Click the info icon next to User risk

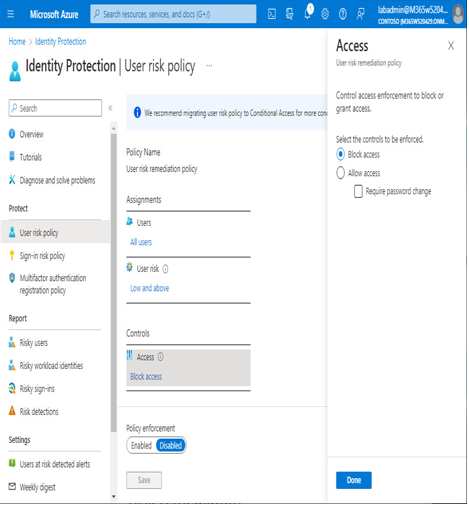(165, 269)
